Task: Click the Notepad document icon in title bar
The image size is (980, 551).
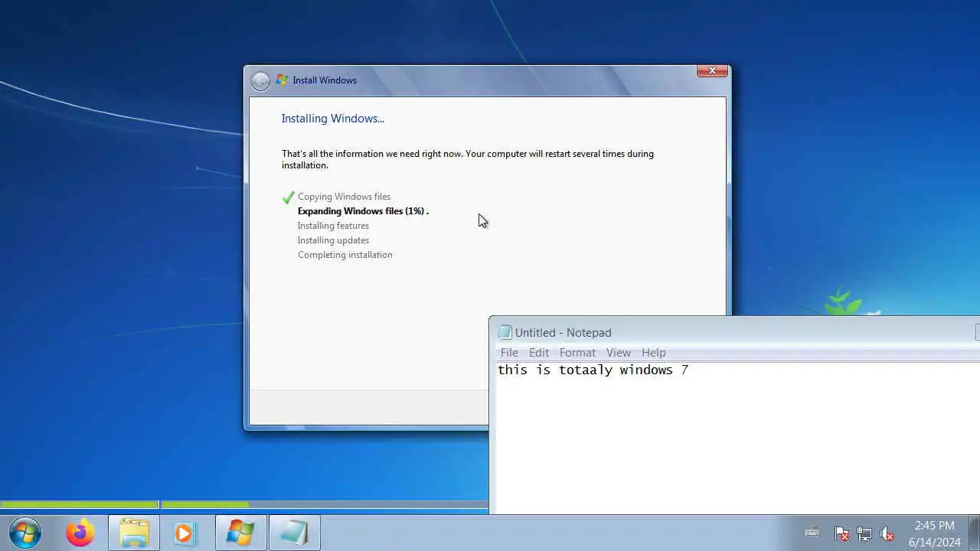Action: (x=505, y=332)
